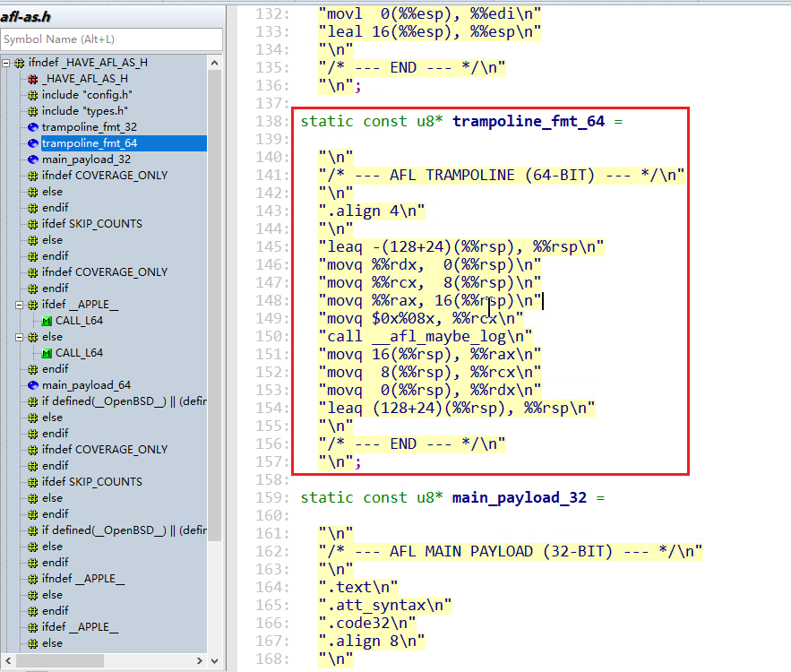Image resolution: width=791 pixels, height=672 pixels.
Task: Select include "config.h" in symbol tree
Action: coord(87,95)
